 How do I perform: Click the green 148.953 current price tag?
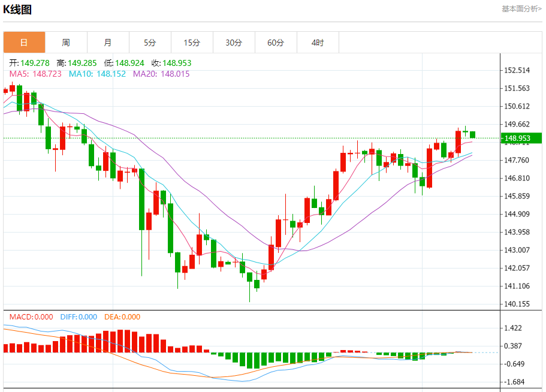[x=521, y=138]
